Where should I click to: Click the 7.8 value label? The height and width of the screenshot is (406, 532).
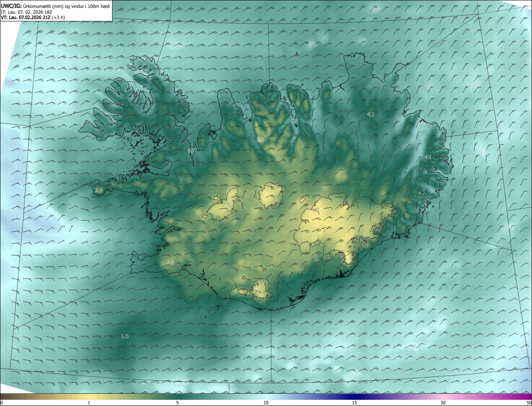(x=294, y=121)
